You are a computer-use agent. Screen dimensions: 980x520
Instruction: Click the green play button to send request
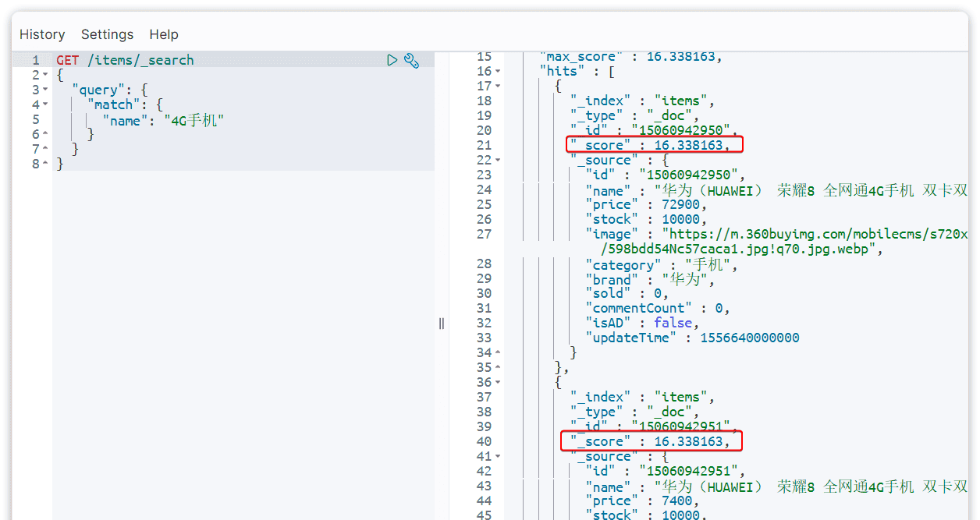coord(392,60)
